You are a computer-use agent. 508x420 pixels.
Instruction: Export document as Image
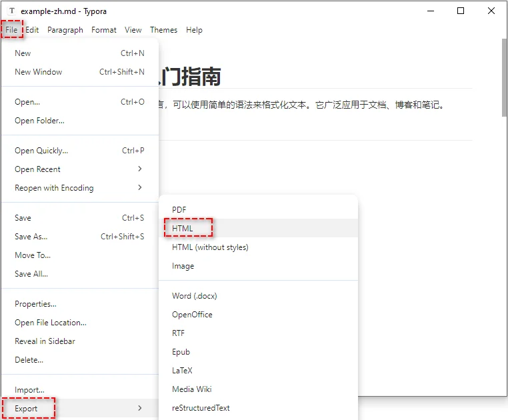258,266
